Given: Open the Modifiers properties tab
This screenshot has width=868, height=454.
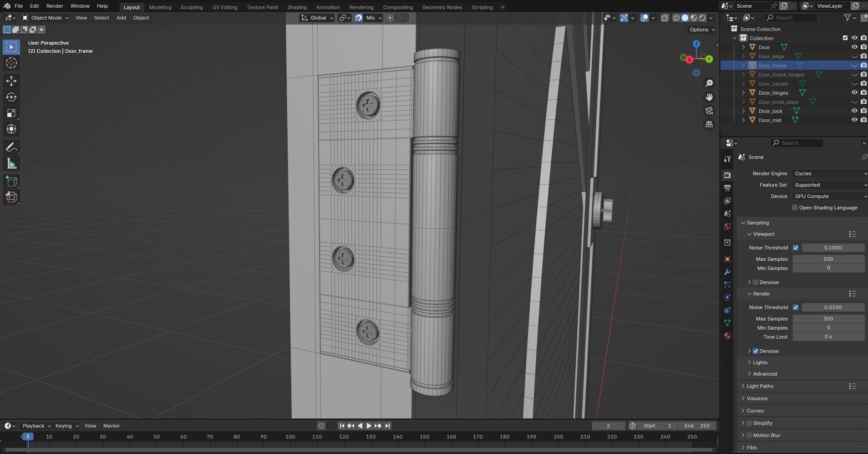Looking at the screenshot, I should pos(727,272).
